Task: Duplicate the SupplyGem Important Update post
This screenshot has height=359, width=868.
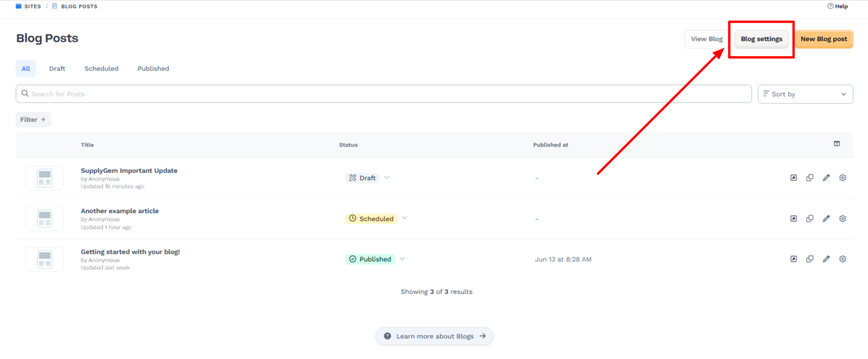Action: [810, 178]
